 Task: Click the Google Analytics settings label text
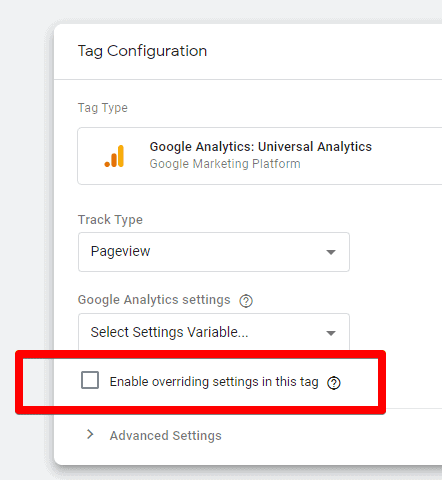click(x=154, y=300)
